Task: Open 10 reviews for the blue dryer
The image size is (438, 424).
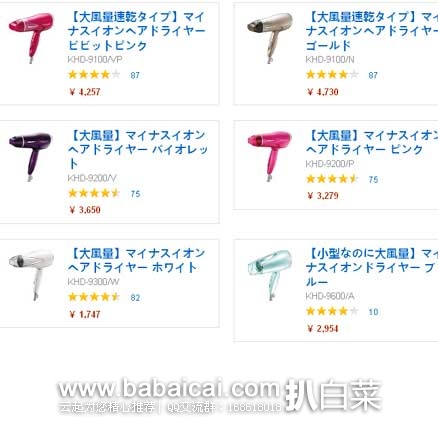Action: tap(373, 312)
